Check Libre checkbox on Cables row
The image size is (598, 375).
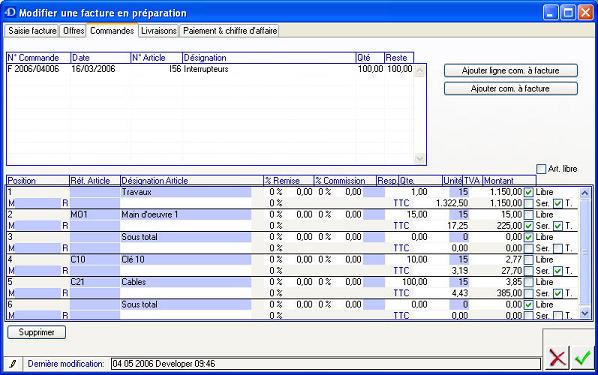point(529,282)
